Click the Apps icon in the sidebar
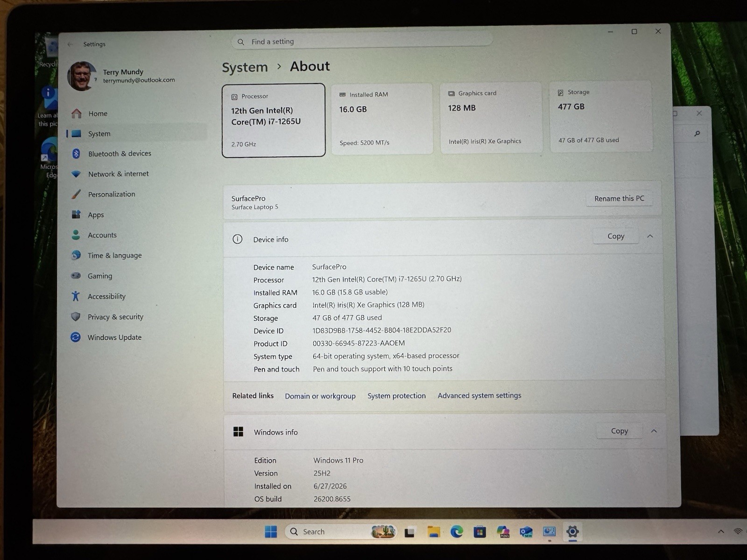This screenshot has height=560, width=747. click(76, 215)
